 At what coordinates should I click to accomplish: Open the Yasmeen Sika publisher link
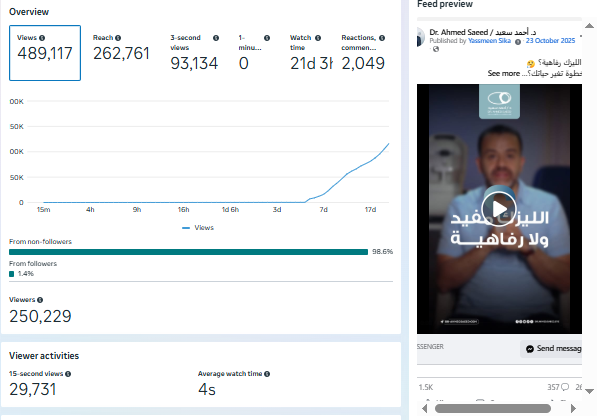490,41
